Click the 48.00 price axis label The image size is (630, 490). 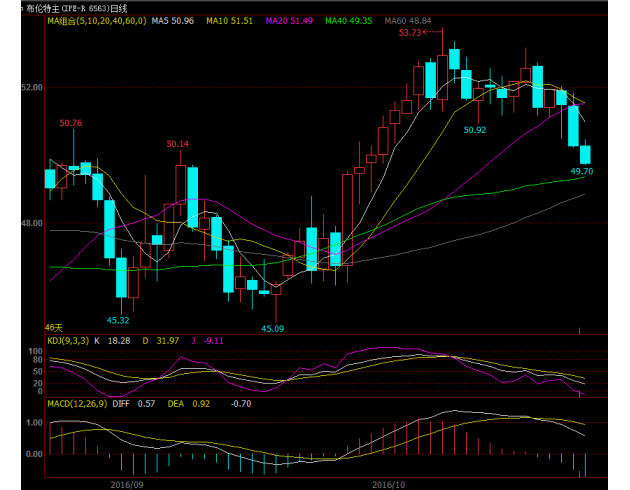32,223
